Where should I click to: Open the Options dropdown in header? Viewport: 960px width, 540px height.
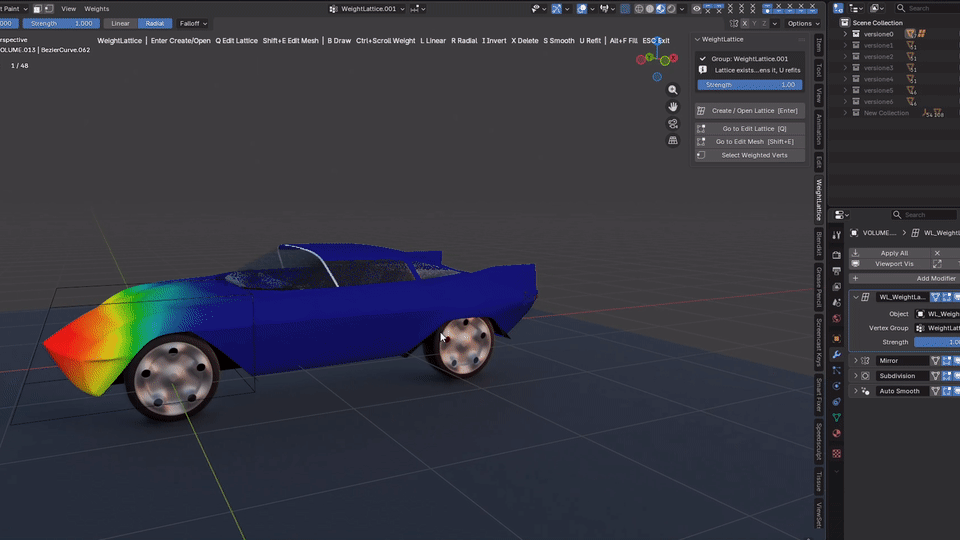click(803, 23)
